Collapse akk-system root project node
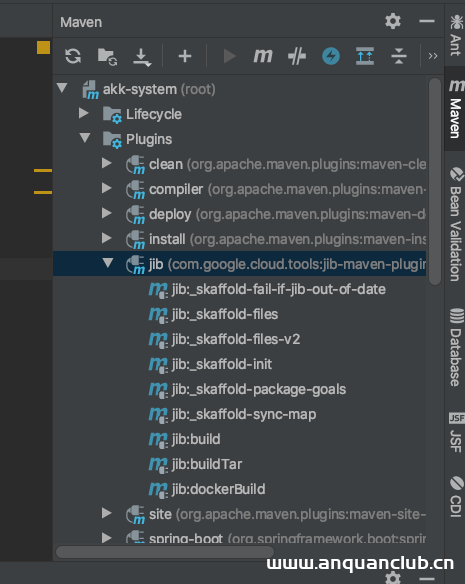Screen dimensions: 465x584 62,88
